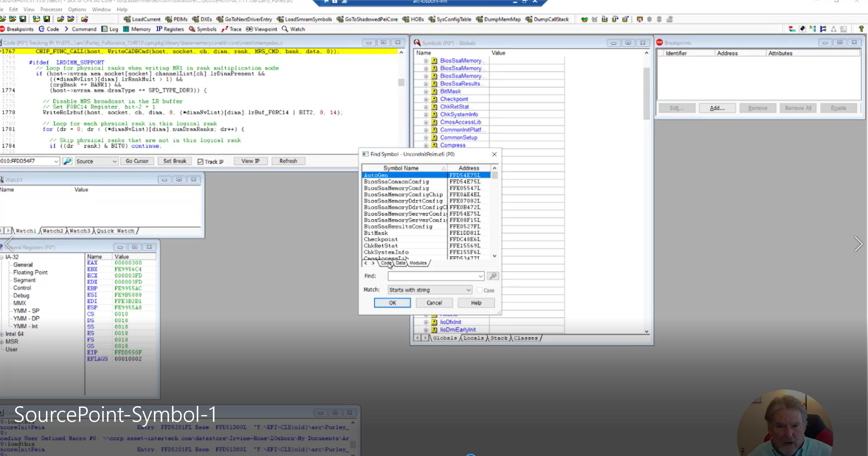Click the Add... button in Breakpoints
Image resolution: width=868 pixels, height=456 pixels.
pos(717,108)
